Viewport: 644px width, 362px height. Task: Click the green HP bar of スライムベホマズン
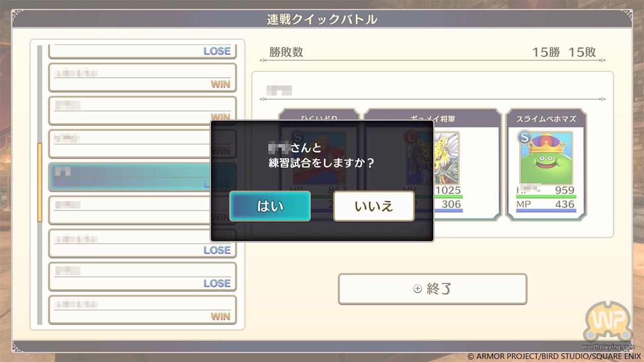546,197
